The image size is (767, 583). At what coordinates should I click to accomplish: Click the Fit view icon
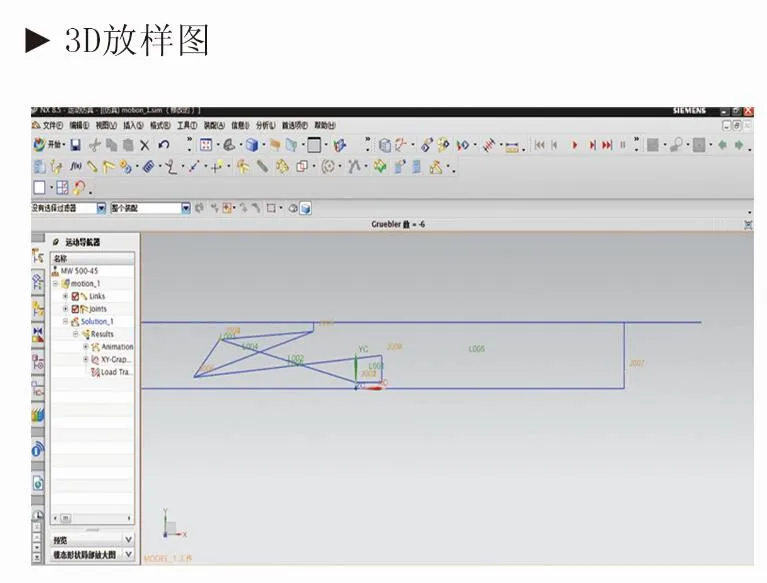click(206, 145)
